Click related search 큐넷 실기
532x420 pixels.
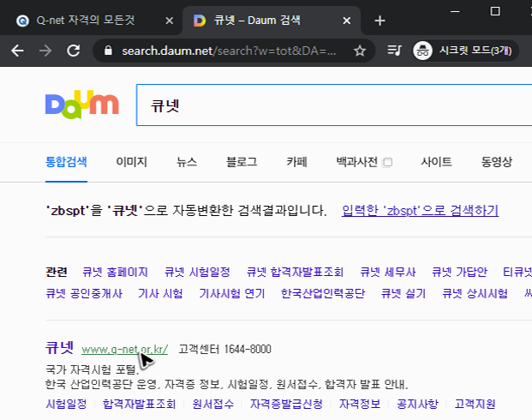[403, 293]
